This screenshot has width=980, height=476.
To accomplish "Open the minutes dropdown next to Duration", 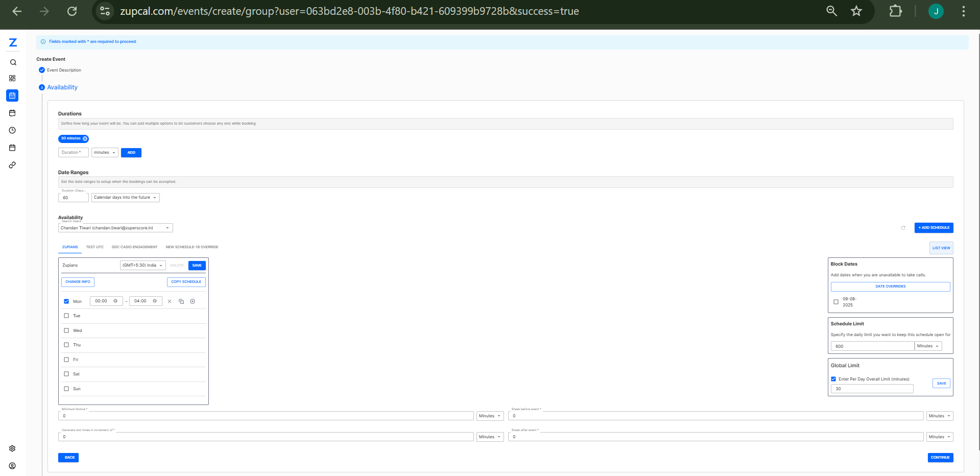I will point(104,152).
